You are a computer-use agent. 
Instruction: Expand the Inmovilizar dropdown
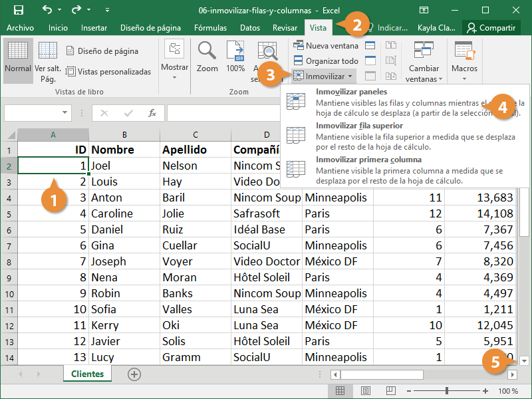pos(325,76)
